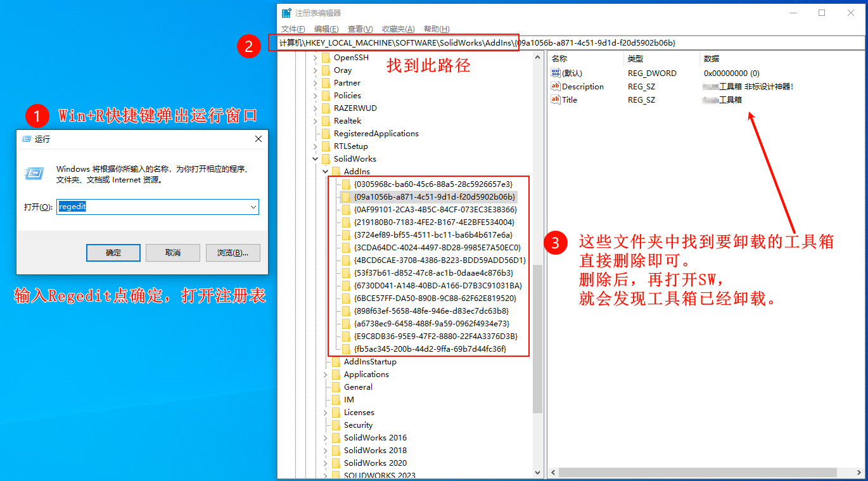This screenshot has height=481, width=868.
Task: Select the {fb5ac345-200b-44d2-9ffa-69b7d44fc36f} key
Action: pos(430,349)
